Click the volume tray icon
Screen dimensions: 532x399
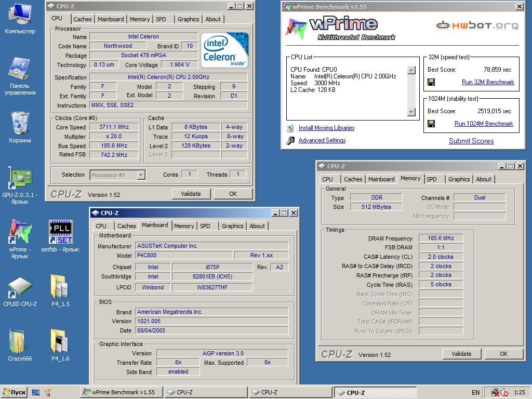coord(504,393)
